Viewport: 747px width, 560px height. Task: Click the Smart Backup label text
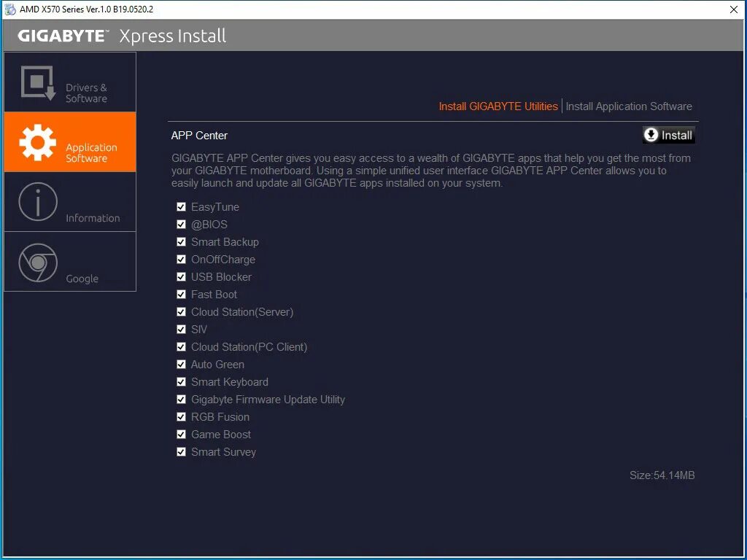(x=225, y=242)
